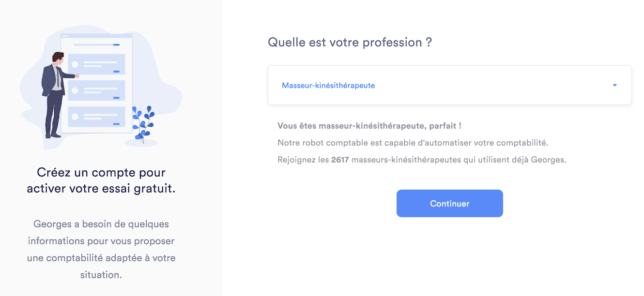644x296 pixels.
Task: Click the "Créez un compte pour activer" title
Action: click(101, 180)
